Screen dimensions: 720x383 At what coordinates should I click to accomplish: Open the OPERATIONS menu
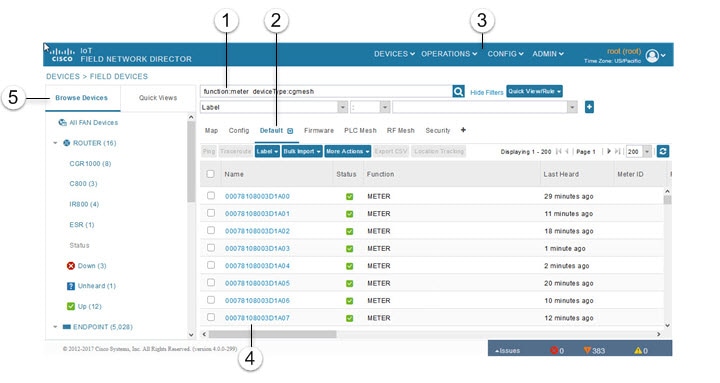(449, 54)
